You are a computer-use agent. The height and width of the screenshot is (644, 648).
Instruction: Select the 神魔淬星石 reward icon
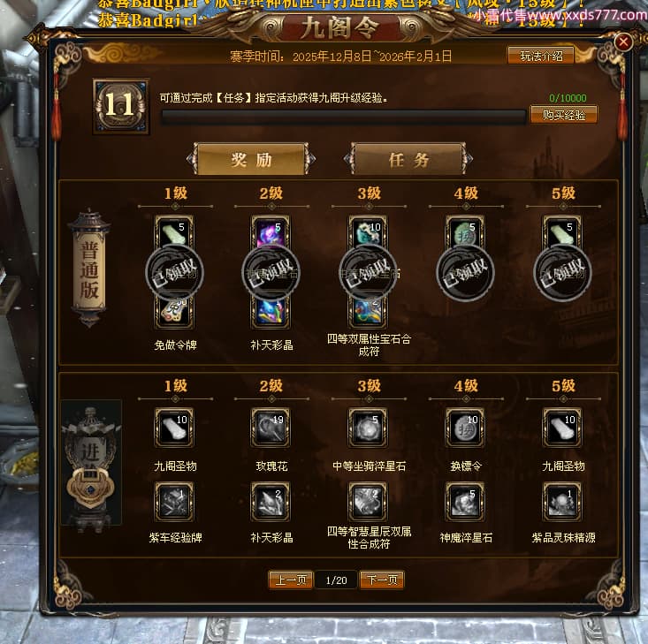coord(465,502)
